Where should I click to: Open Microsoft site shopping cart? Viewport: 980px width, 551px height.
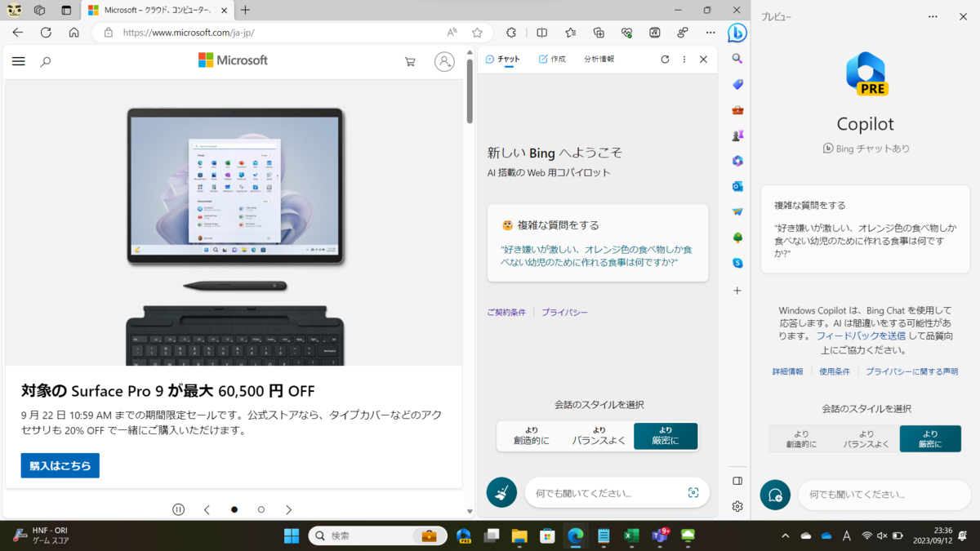[x=410, y=61]
